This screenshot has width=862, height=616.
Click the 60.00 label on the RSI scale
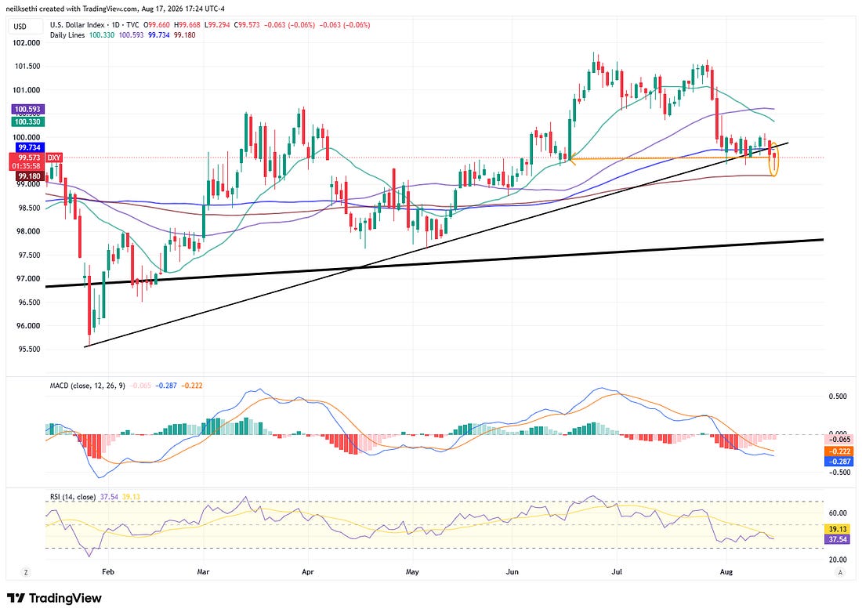point(837,513)
